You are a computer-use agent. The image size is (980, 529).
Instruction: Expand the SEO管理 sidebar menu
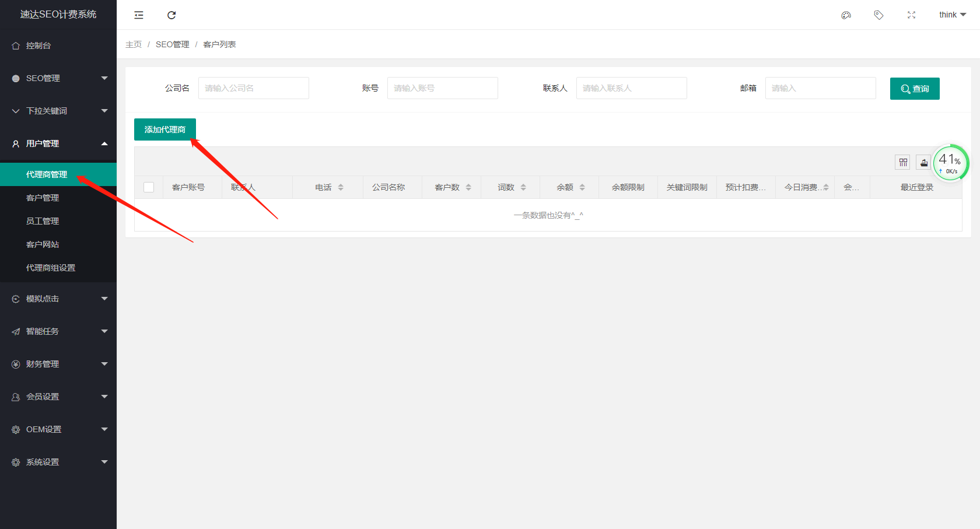pos(58,78)
